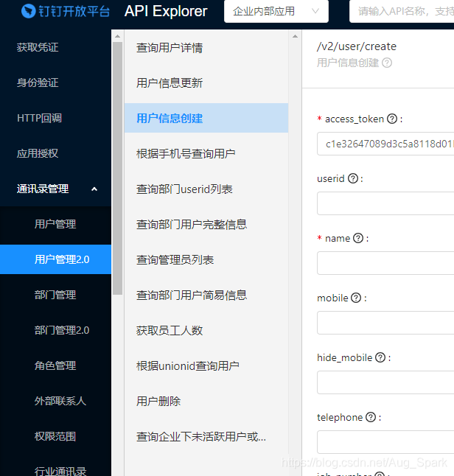Select 权限范围 submenu item
The height and width of the screenshot is (476, 454).
[x=55, y=436]
